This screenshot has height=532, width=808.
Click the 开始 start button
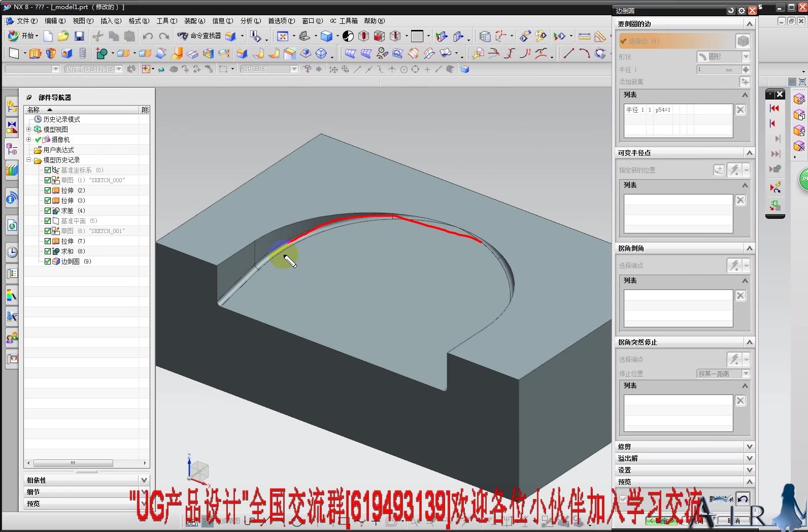coord(23,36)
